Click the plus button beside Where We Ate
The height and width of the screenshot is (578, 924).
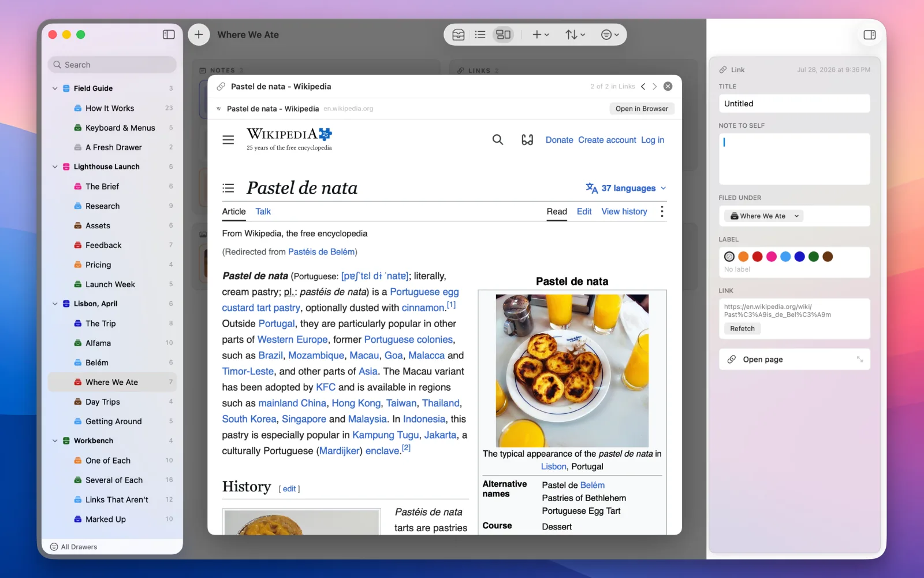(199, 35)
